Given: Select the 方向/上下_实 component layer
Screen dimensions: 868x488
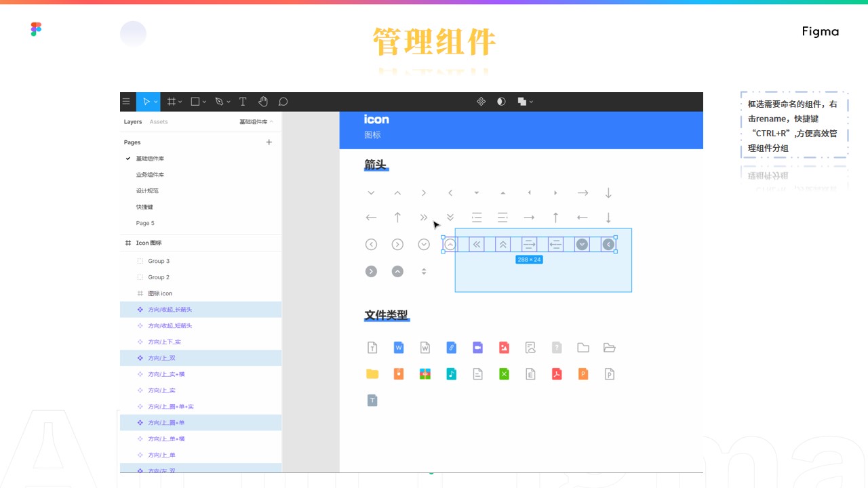Looking at the screenshot, I should point(164,342).
